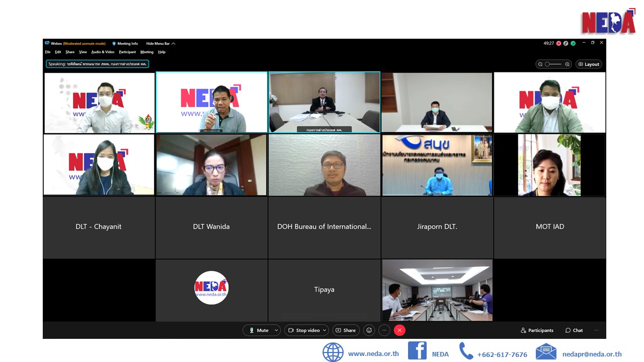Screen dimensions: 644x362
Task: Click the email envelope icon in footer
Action: (546, 351)
